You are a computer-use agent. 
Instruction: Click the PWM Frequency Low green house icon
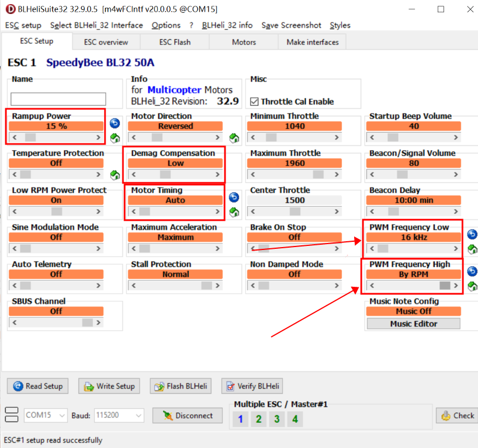pyautogui.click(x=473, y=249)
